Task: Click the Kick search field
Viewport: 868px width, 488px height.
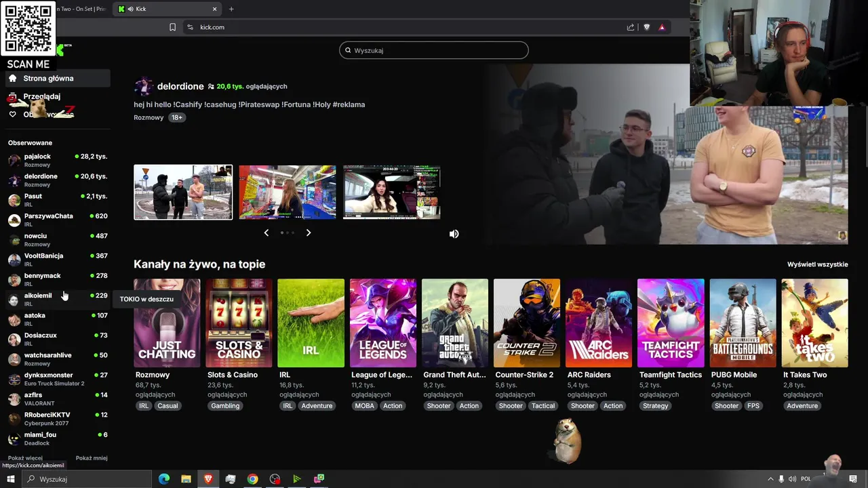Action: (434, 50)
